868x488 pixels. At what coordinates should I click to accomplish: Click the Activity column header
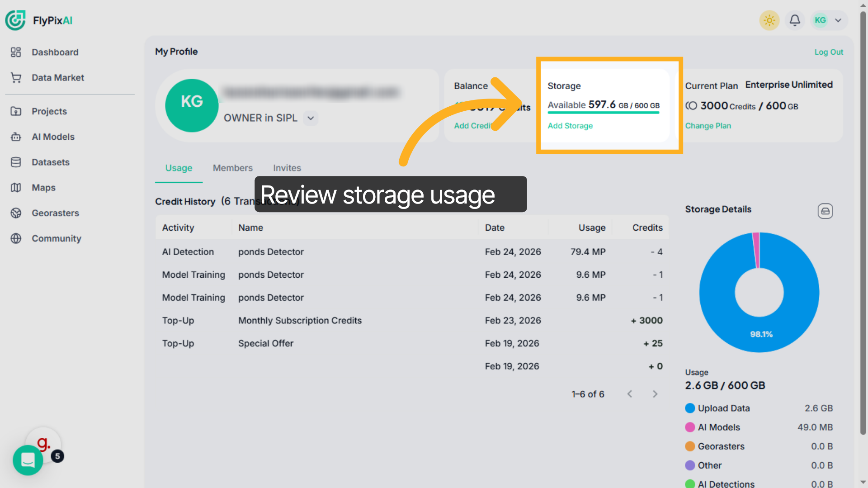point(178,228)
